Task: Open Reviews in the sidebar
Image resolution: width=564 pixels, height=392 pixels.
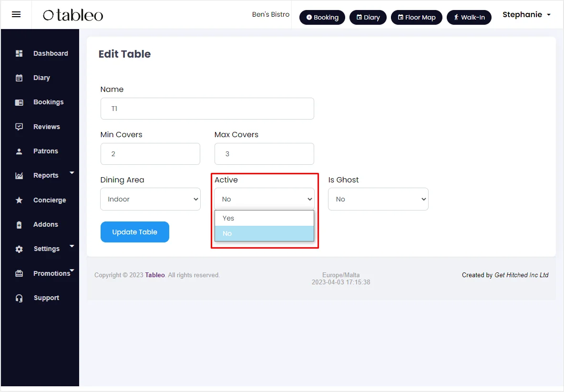Action: click(x=47, y=127)
